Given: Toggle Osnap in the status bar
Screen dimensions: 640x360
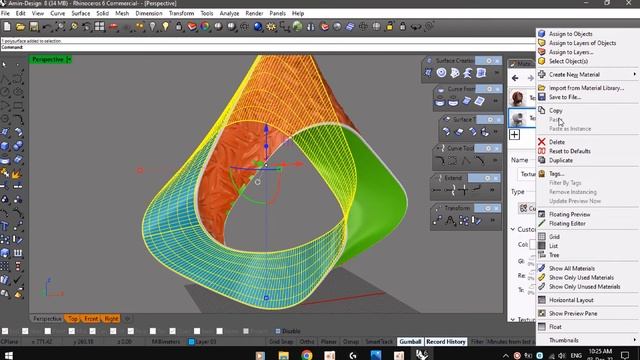Looking at the screenshot, I should click(x=351, y=342).
